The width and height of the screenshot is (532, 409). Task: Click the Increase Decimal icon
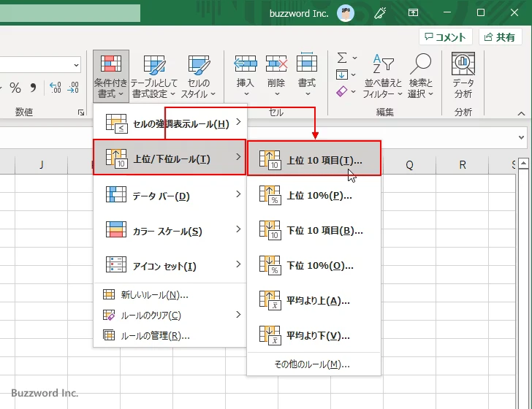(56, 88)
